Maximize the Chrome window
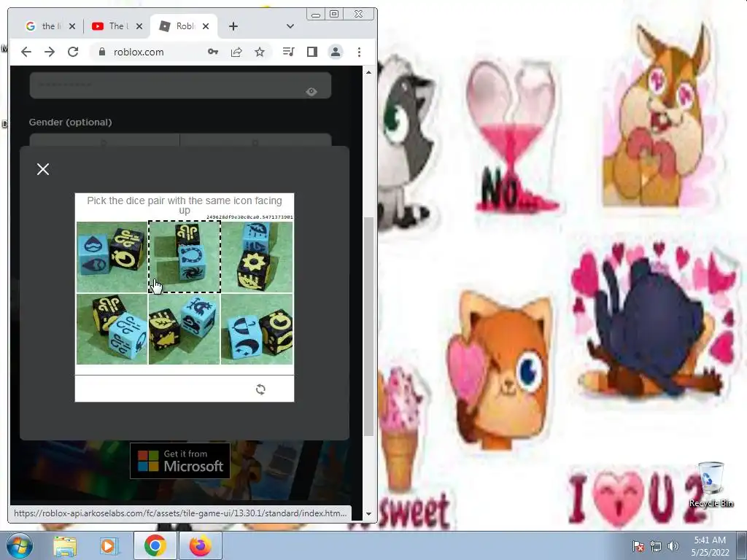 click(x=334, y=15)
